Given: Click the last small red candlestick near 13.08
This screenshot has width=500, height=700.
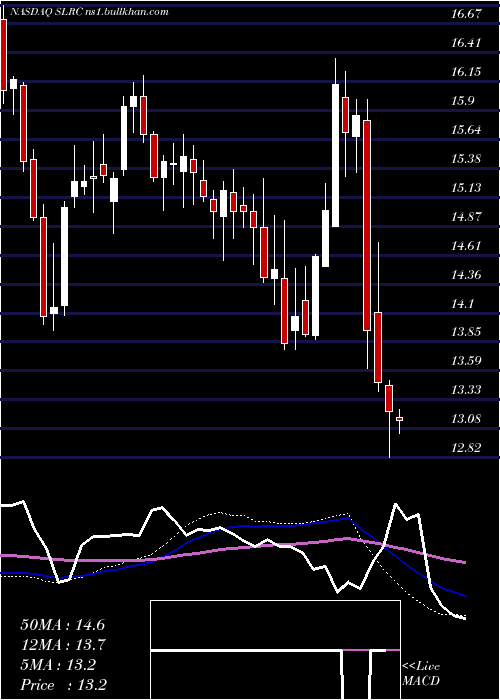Looking at the screenshot, I should [x=400, y=419].
